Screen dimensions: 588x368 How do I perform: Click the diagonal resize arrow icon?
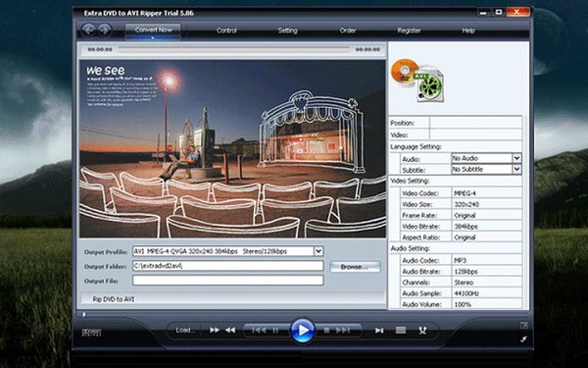(524, 340)
